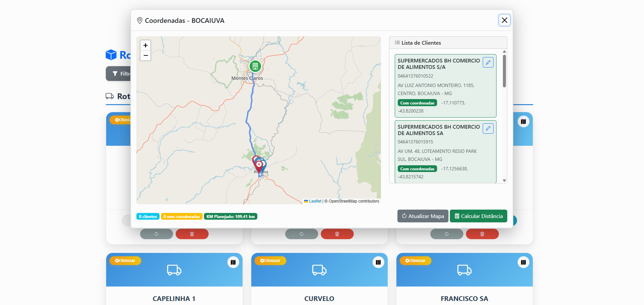Zoom out on the map
The image size is (644, 305).
point(145,55)
